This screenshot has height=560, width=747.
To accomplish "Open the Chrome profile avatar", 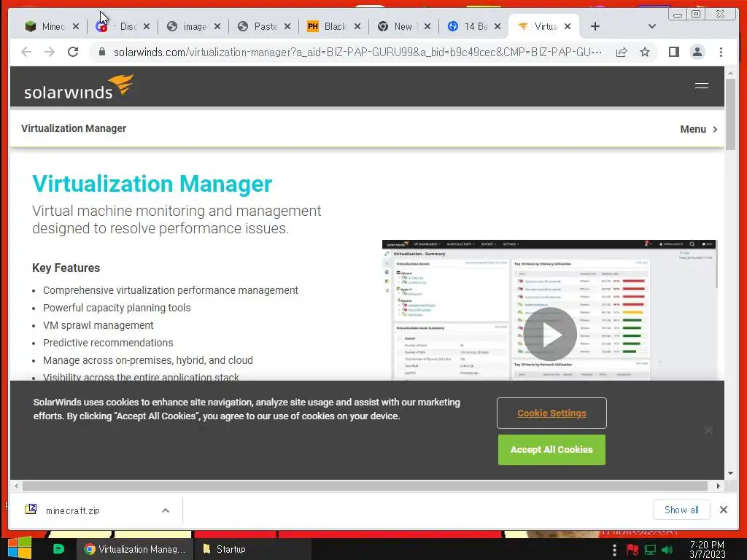I will point(697,52).
